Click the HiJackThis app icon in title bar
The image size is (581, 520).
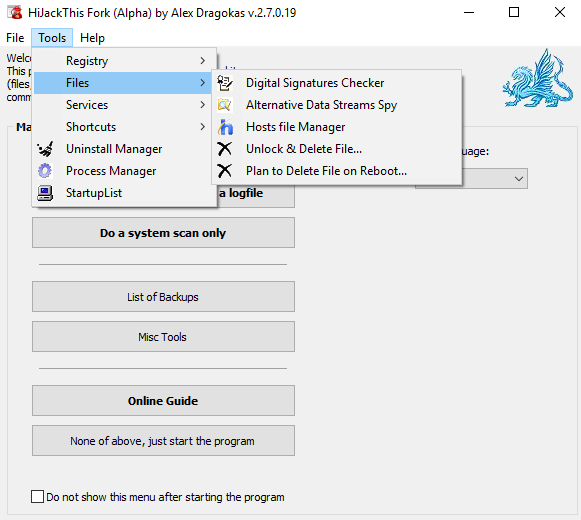(15, 13)
